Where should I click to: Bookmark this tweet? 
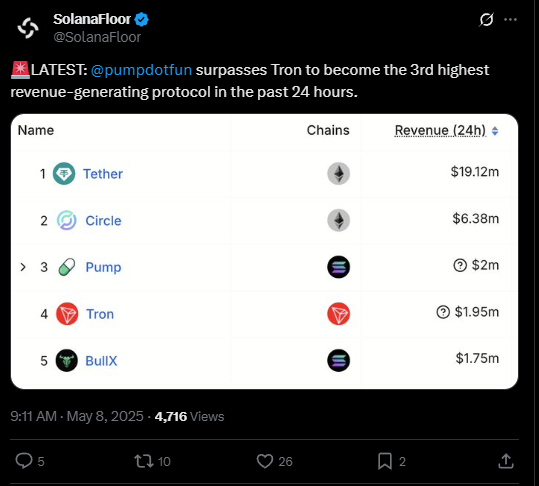(x=385, y=461)
